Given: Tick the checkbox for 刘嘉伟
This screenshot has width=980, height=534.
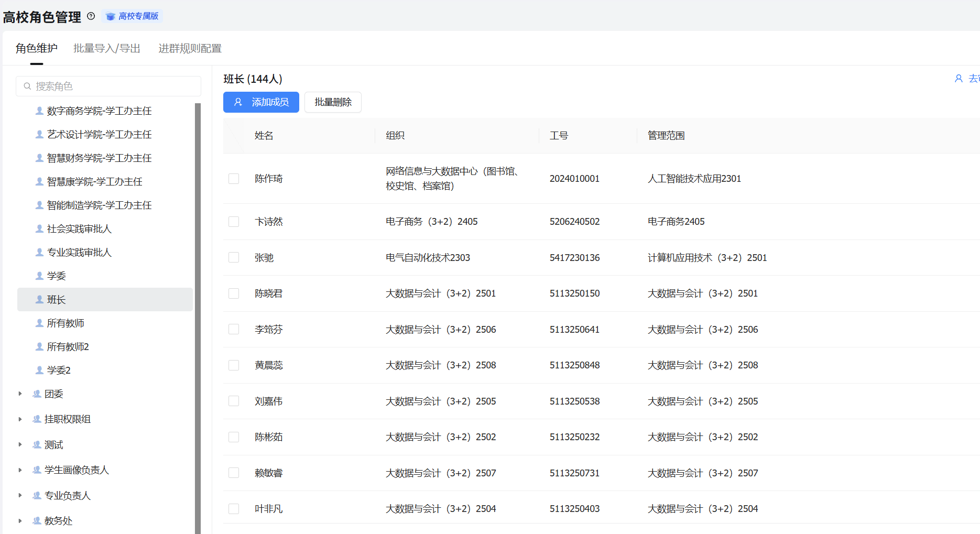Looking at the screenshot, I should (x=234, y=401).
